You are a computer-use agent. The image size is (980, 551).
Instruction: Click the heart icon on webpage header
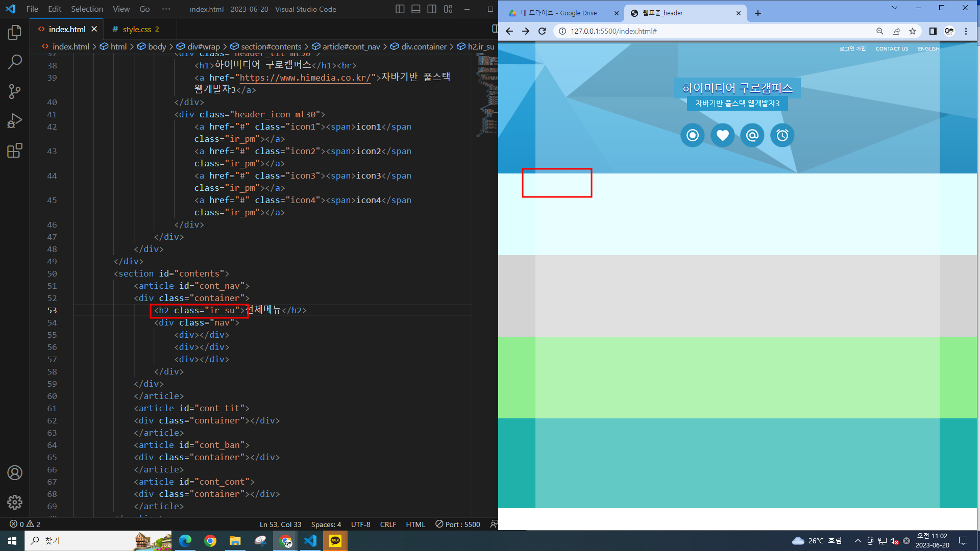(722, 135)
